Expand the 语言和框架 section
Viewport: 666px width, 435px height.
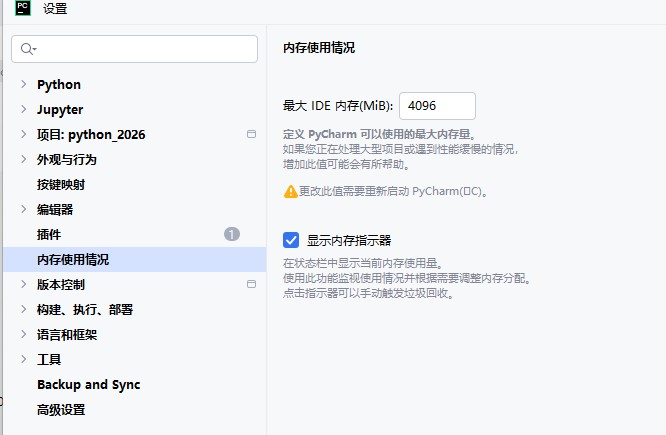(x=23, y=334)
